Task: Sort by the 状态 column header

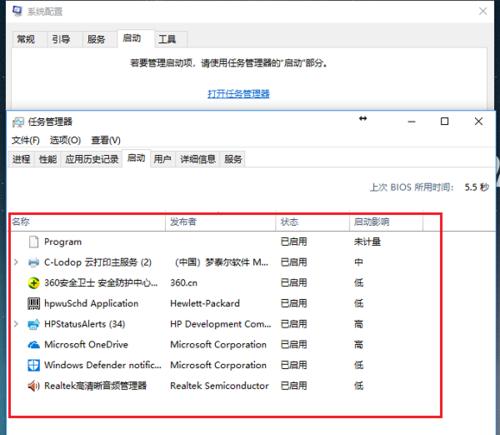Action: coord(313,222)
